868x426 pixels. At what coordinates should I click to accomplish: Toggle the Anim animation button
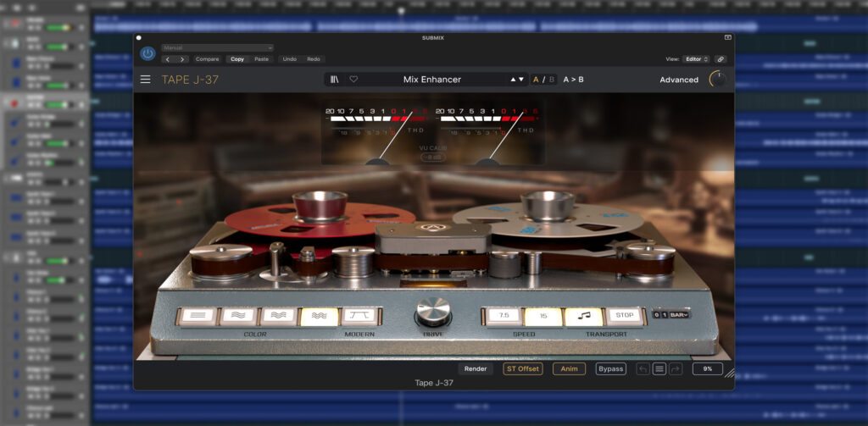(569, 369)
